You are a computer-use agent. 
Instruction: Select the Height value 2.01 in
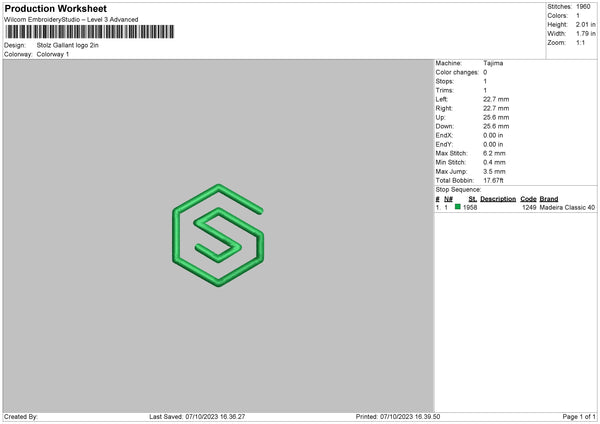pos(585,24)
